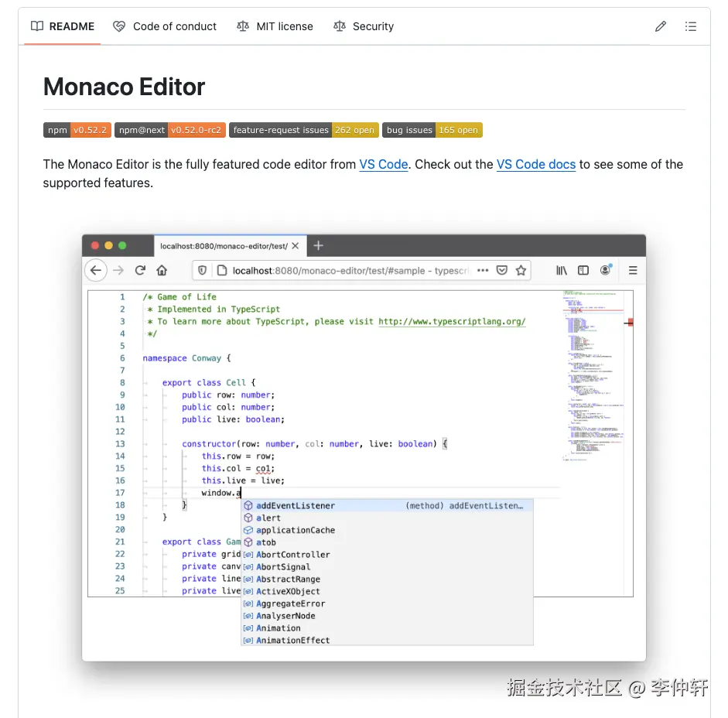Select addEventListener suggestion
Image resolution: width=728 pixels, height=718 pixels.
point(387,506)
